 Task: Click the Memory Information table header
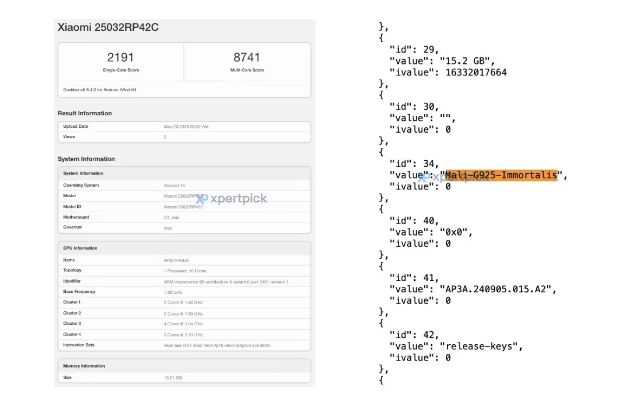[x=184, y=366]
